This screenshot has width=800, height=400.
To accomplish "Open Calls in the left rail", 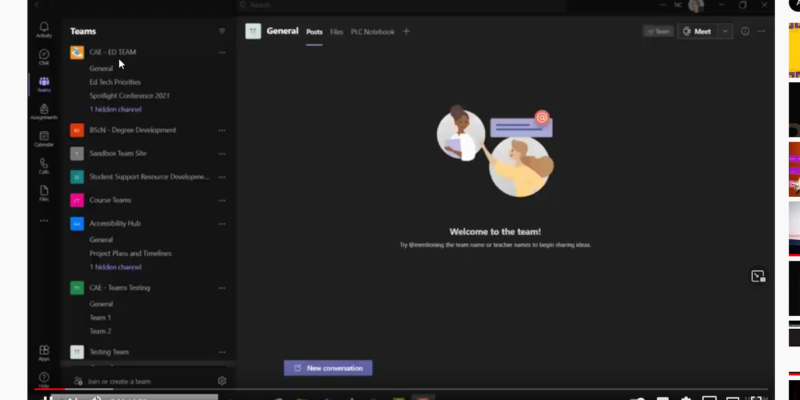I will tap(44, 166).
